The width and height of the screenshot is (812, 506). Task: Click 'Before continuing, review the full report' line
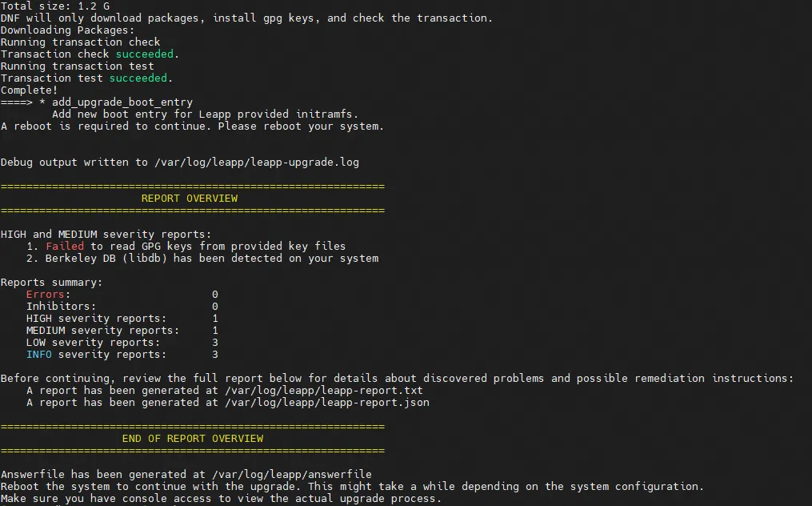click(x=397, y=379)
